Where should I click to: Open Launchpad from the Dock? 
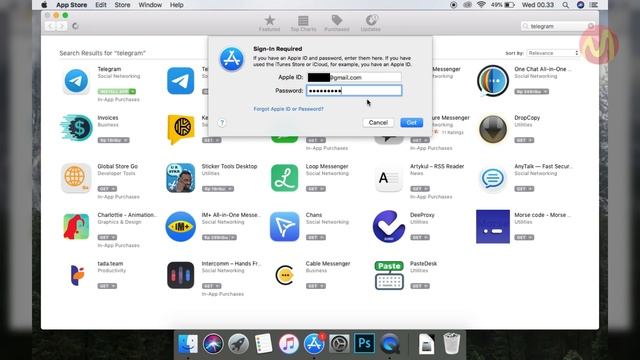click(238, 344)
